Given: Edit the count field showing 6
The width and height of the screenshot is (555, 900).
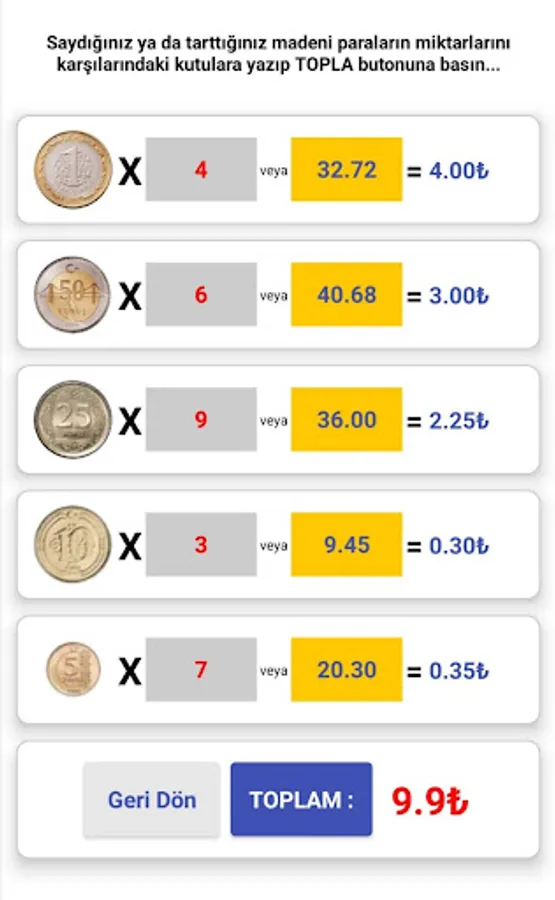Looking at the screenshot, I should pos(201,294).
